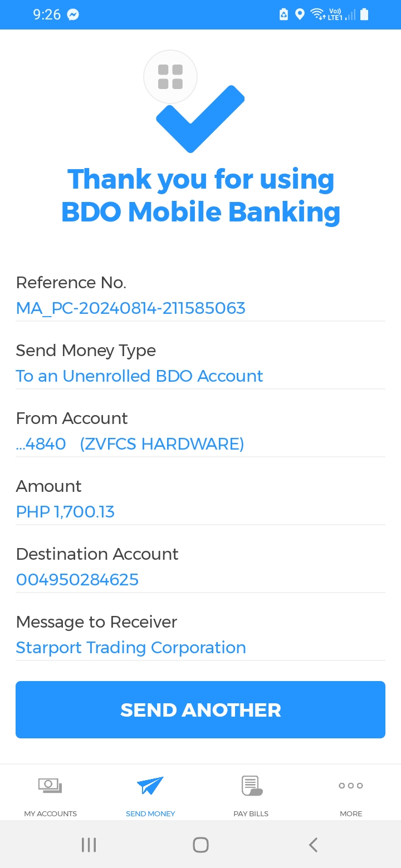Image resolution: width=401 pixels, height=868 pixels.
Task: Tap the location pin status icon
Action: (300, 14)
